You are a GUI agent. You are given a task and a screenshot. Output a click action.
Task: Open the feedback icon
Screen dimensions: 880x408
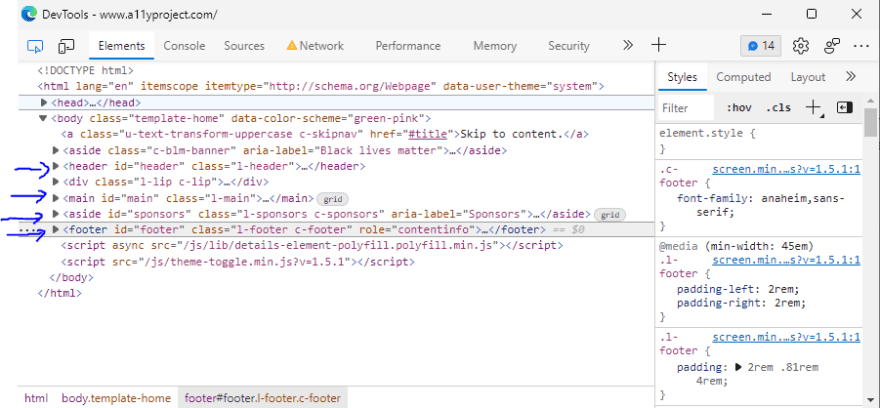click(x=832, y=46)
